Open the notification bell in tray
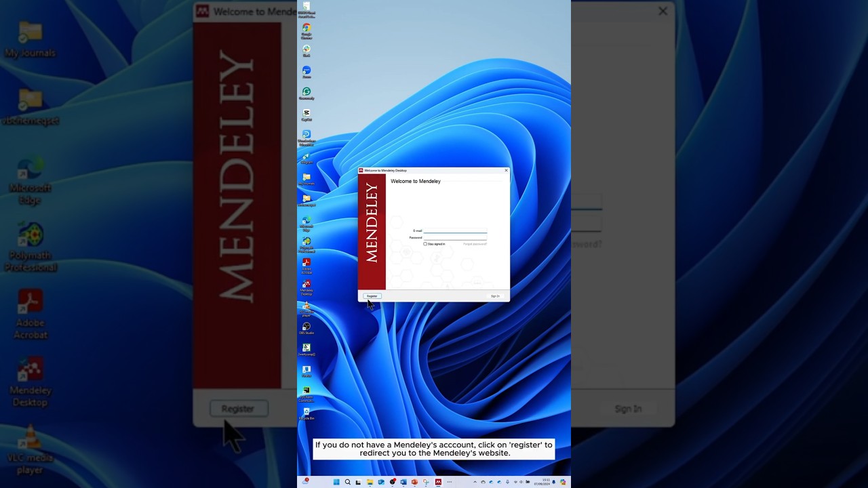868x488 pixels. click(554, 482)
